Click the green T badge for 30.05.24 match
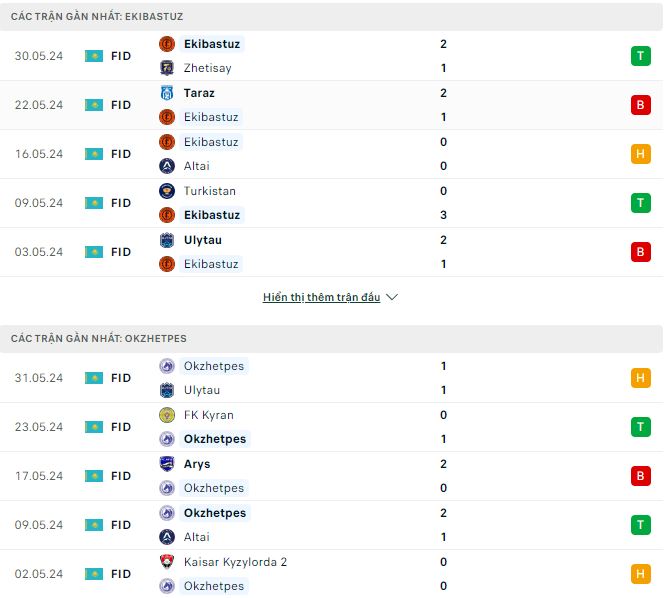 pyautogui.click(x=640, y=56)
